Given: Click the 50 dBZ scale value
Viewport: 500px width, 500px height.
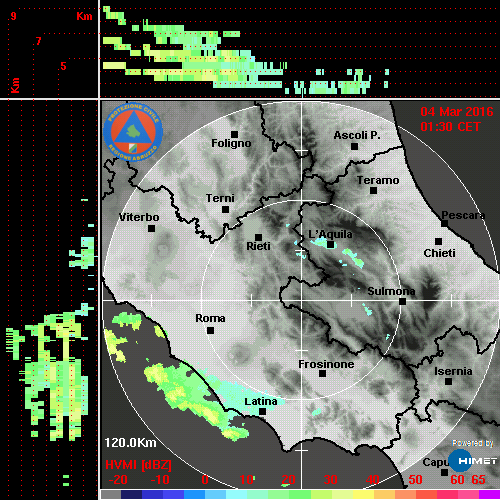Looking at the screenshot, I should [415, 480].
